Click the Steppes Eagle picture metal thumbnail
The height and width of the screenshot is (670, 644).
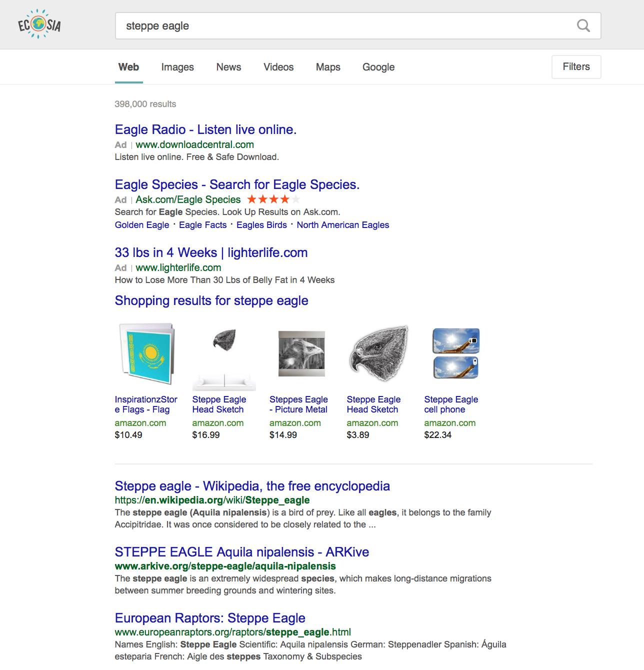(x=301, y=353)
